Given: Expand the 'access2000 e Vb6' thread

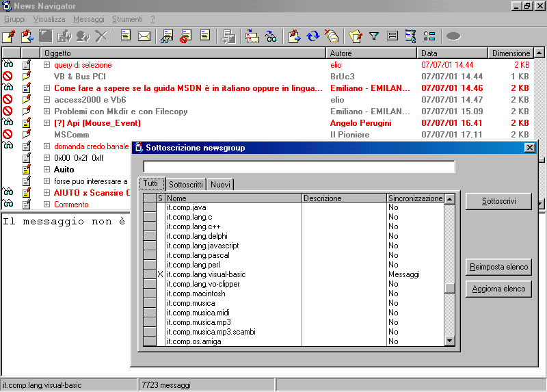Looking at the screenshot, I should pyautogui.click(x=47, y=100).
